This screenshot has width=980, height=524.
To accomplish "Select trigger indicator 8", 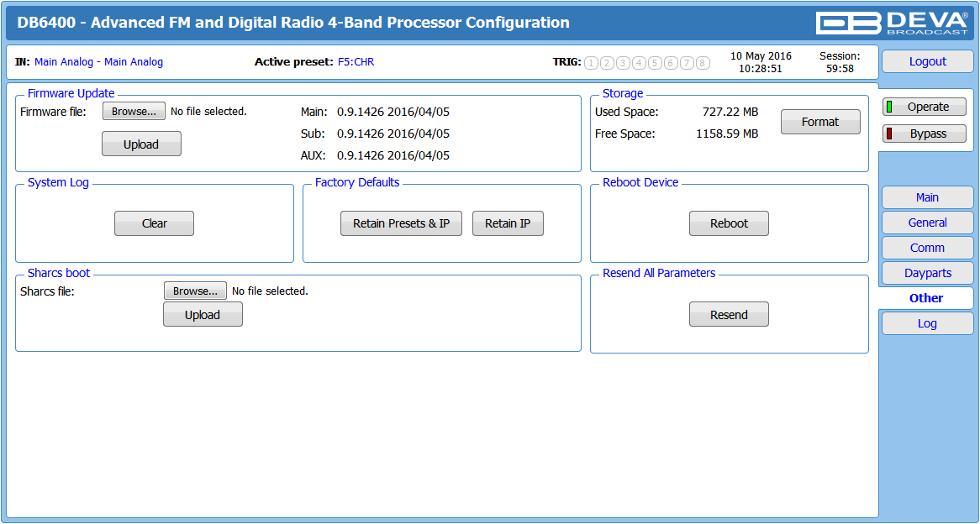I will (703, 62).
